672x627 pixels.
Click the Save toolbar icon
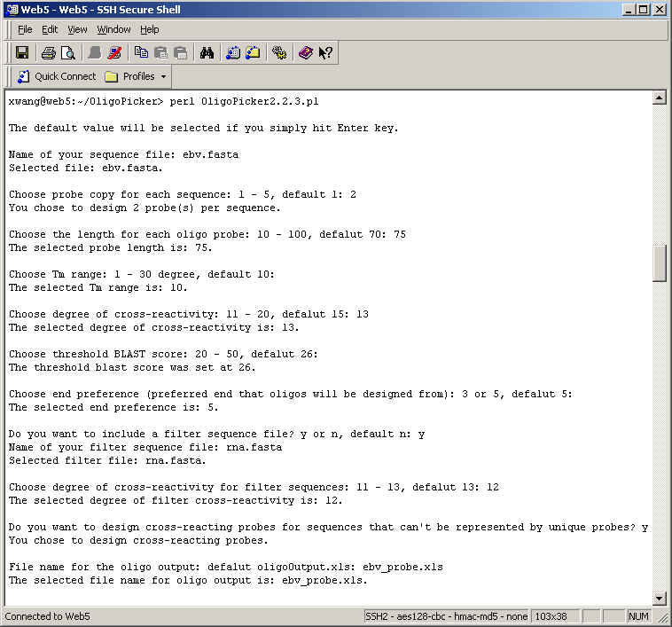coord(21,52)
